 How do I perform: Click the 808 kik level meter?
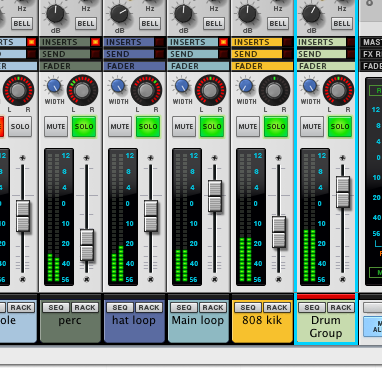click(251, 217)
